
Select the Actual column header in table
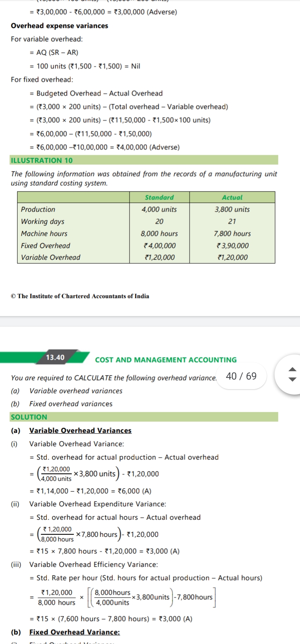232,197
